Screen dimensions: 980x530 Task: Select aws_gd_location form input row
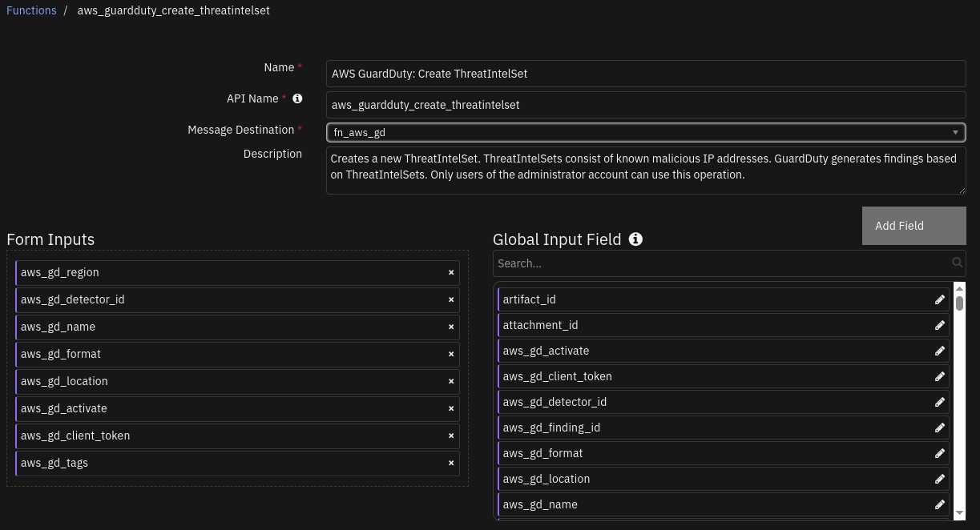[237, 381]
